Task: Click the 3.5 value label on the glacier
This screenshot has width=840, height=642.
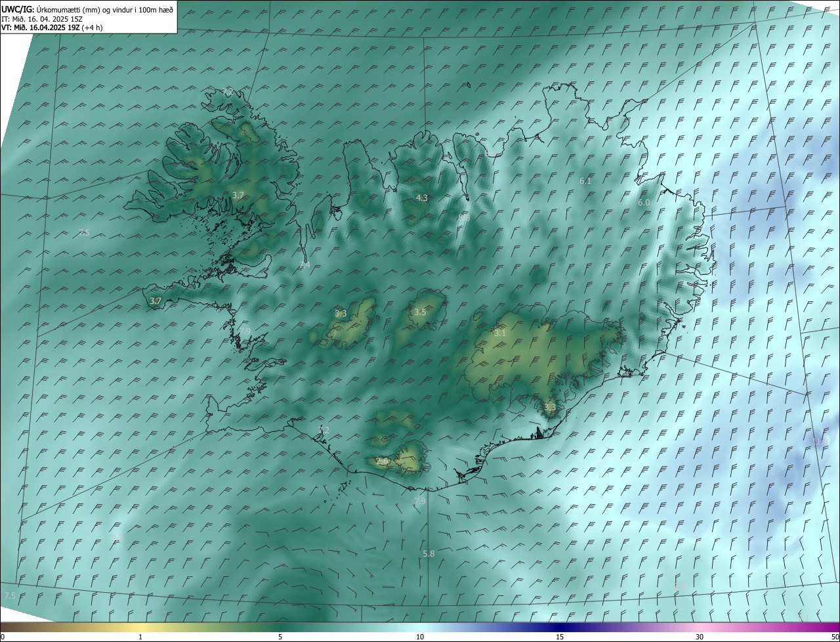Action: (420, 312)
